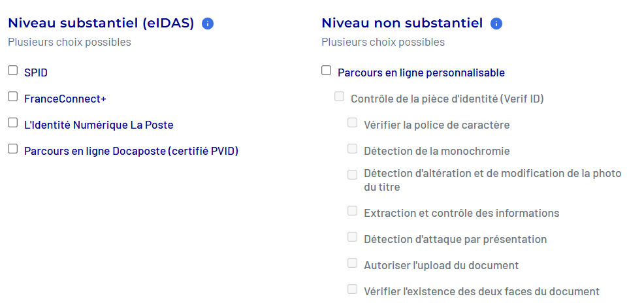Click info icon next to Niveau substantiel (eIDAS)
This screenshot has width=644, height=305.
[208, 24]
